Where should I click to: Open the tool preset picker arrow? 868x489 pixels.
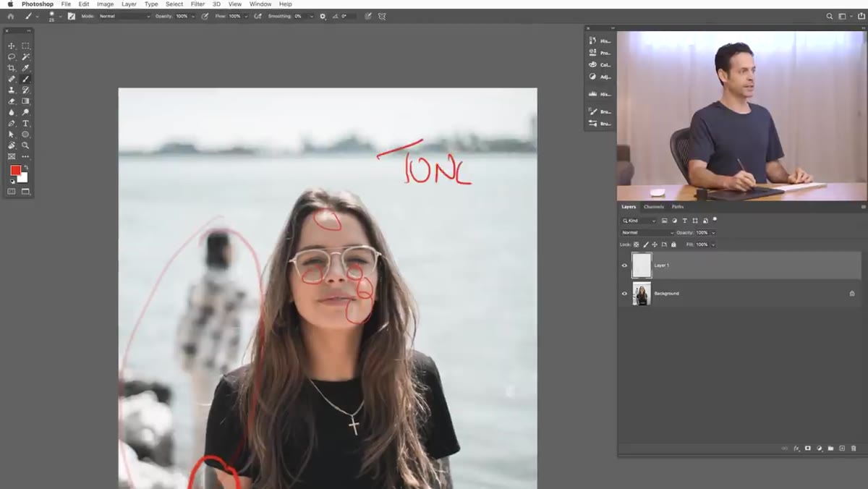[37, 16]
